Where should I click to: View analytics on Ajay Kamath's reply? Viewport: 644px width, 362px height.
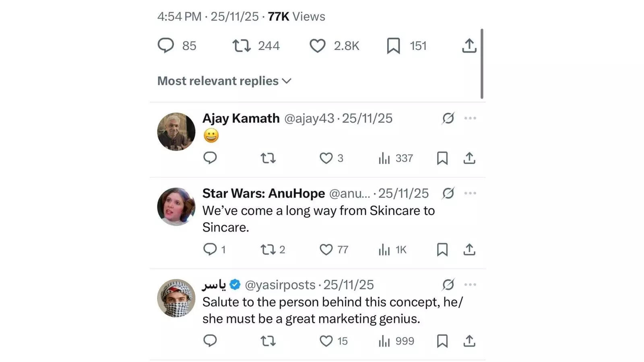384,158
